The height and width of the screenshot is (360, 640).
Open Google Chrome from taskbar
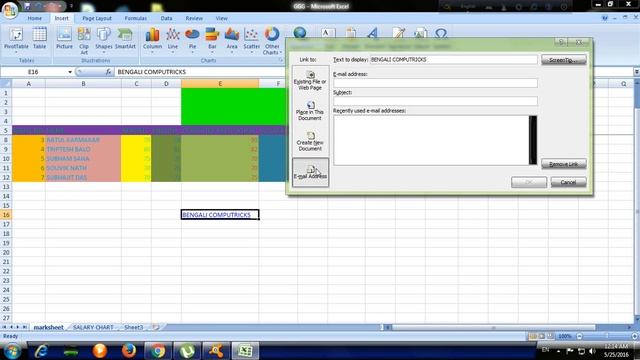tap(158, 351)
